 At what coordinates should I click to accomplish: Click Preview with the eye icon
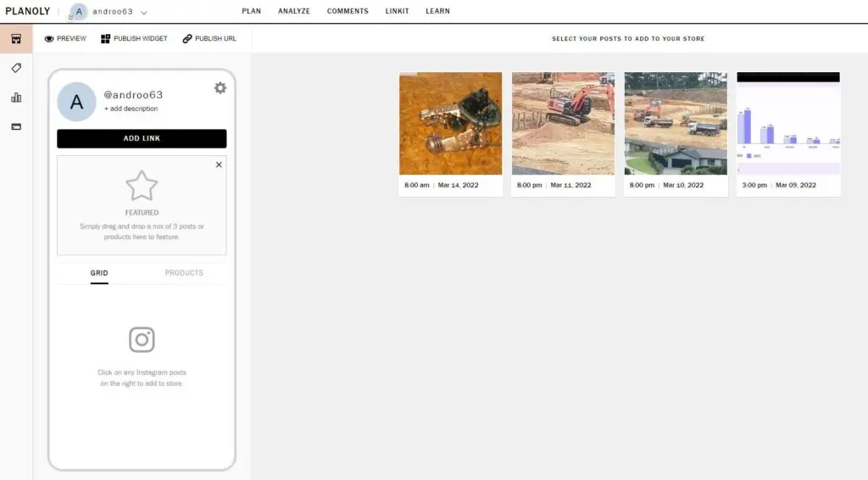pos(65,39)
